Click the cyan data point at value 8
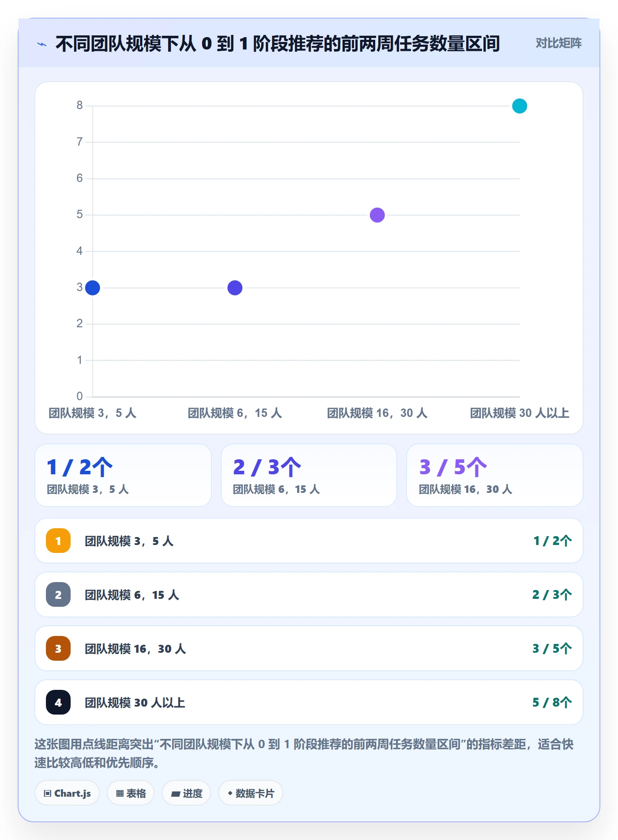Screen dimensions: 618x840 [520, 106]
